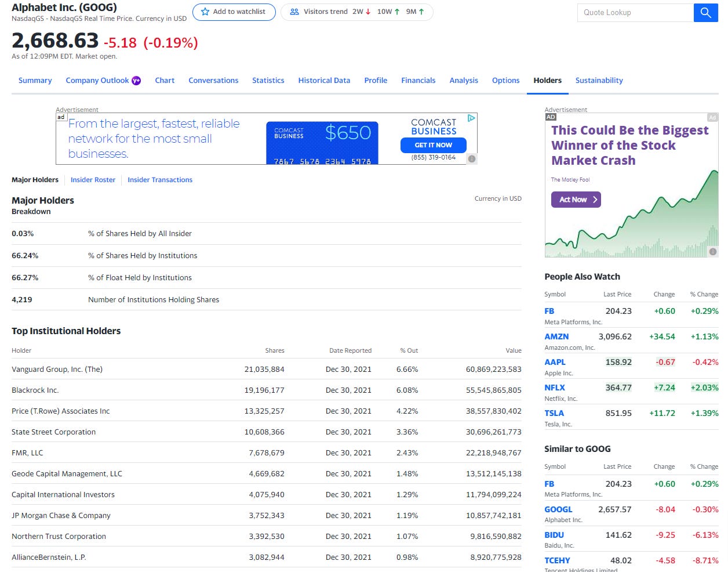Viewport: 728px width, 572px height.
Task: Open the AMZN symbol link
Action: coord(556,336)
